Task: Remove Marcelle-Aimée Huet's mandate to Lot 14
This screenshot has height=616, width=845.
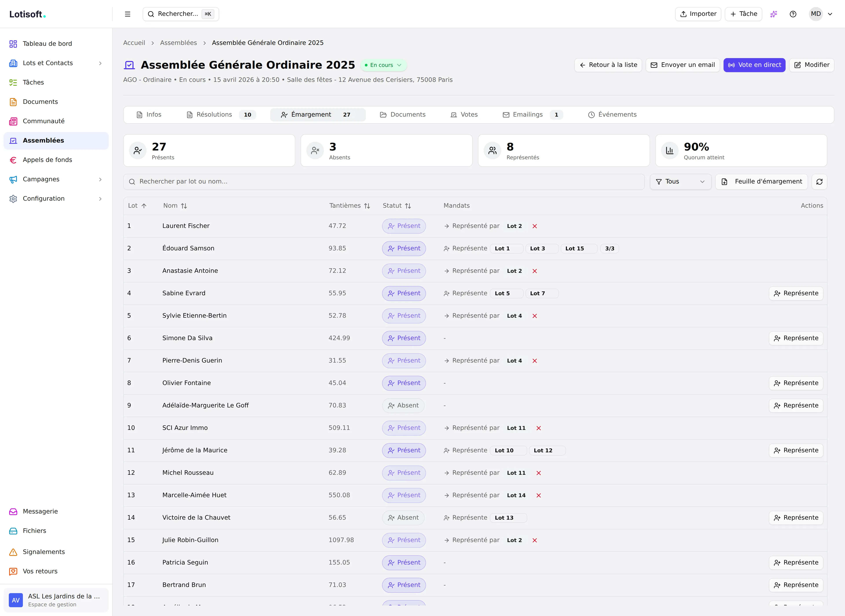Action: click(x=538, y=496)
